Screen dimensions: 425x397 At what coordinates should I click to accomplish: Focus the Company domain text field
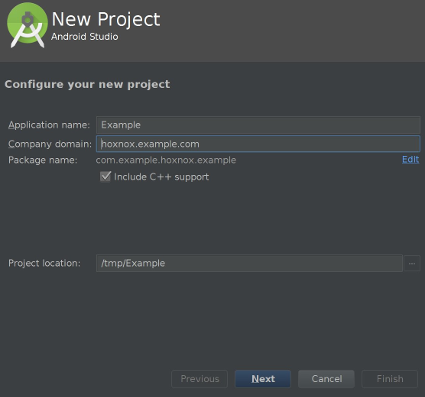coord(258,144)
